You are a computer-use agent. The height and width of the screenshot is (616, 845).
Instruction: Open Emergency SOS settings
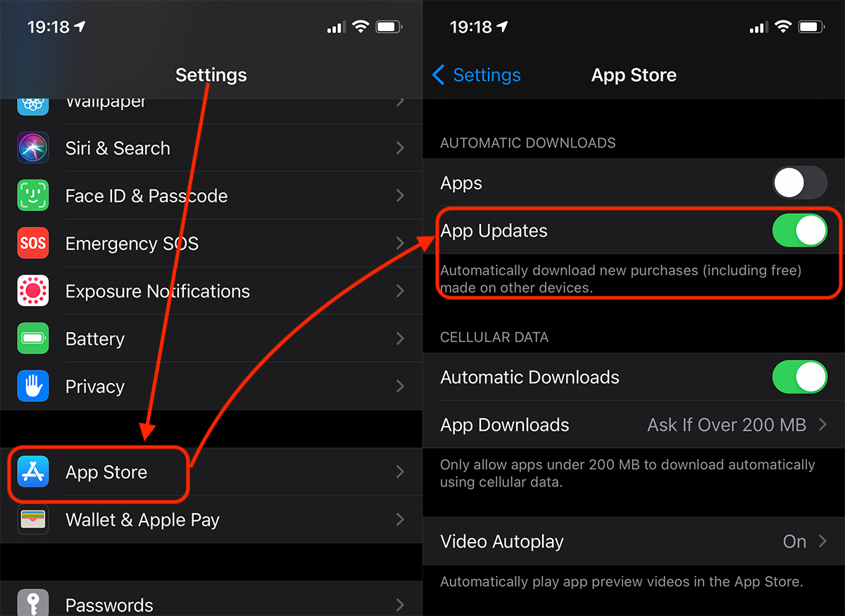(211, 244)
